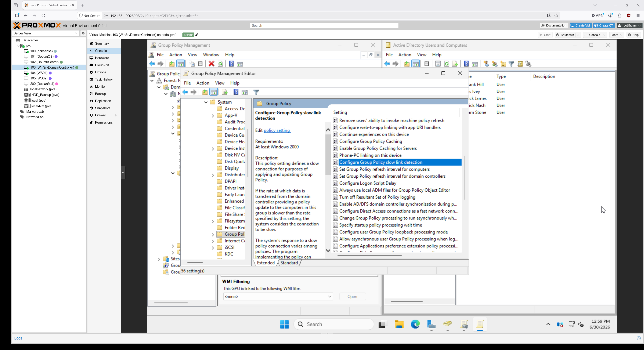Image resolution: width=644 pixels, height=350 pixels.
Task: Click the filter funnel icon in Active Directory Users toolbar
Action: coord(512,64)
